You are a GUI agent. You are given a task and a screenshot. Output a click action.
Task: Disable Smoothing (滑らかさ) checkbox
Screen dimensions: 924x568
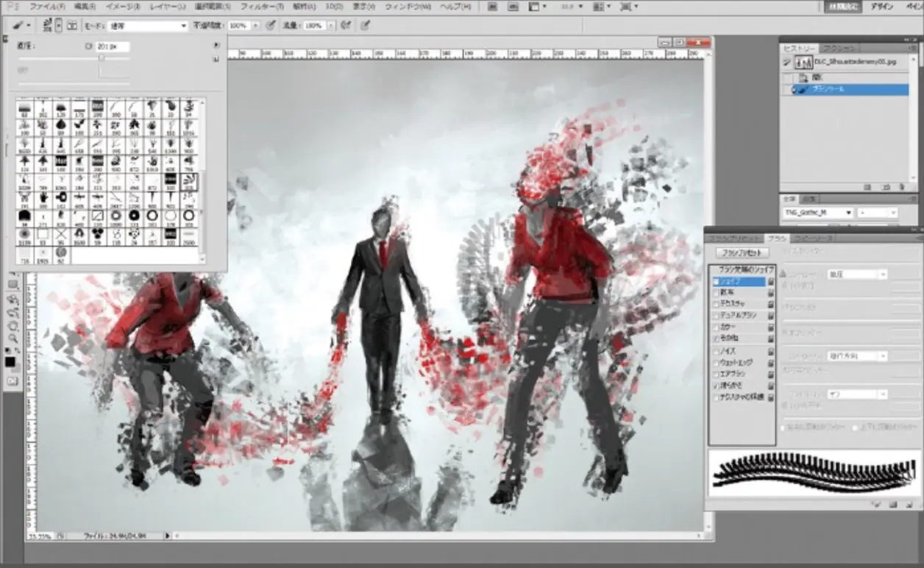tap(716, 386)
